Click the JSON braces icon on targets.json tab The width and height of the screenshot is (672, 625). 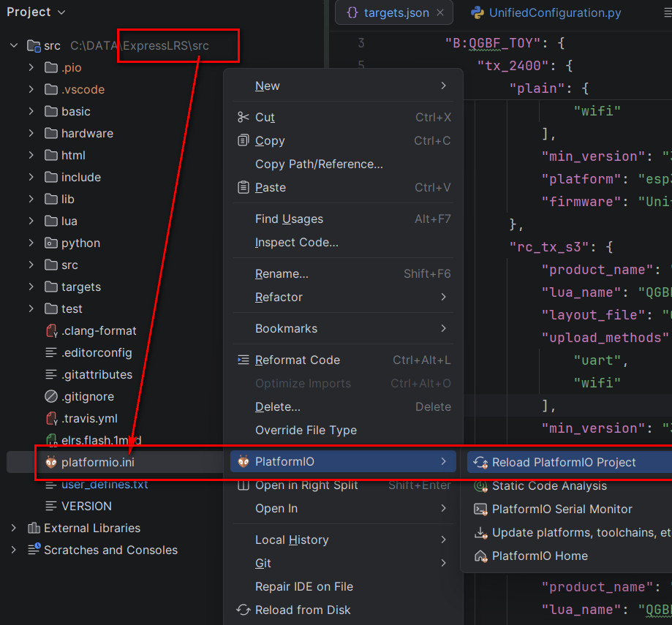(x=352, y=12)
